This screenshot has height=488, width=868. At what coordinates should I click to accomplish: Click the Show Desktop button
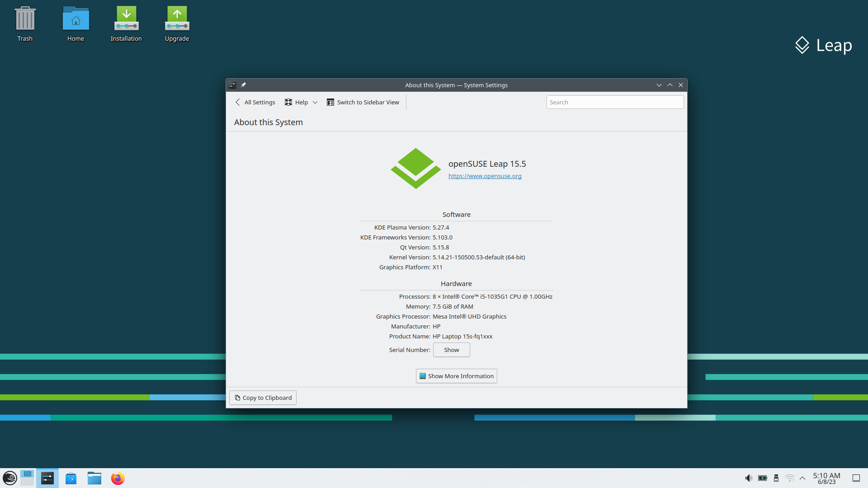(856, 478)
